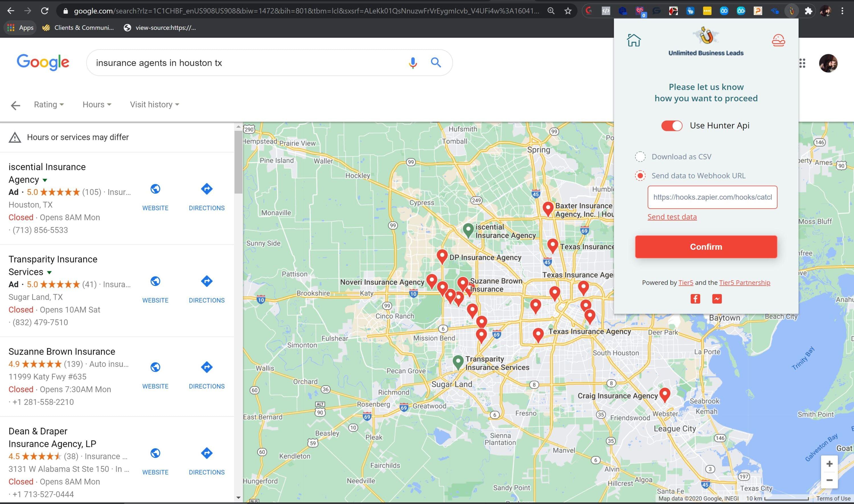Get directions to Transparity Insurance Services
Image resolution: width=854 pixels, height=504 pixels.
[207, 281]
